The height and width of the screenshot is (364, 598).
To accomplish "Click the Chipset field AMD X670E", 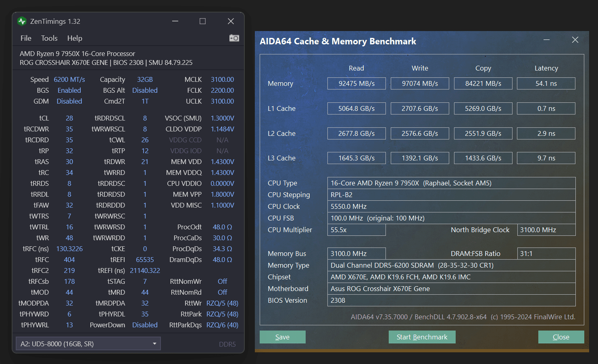I will (x=451, y=277).
